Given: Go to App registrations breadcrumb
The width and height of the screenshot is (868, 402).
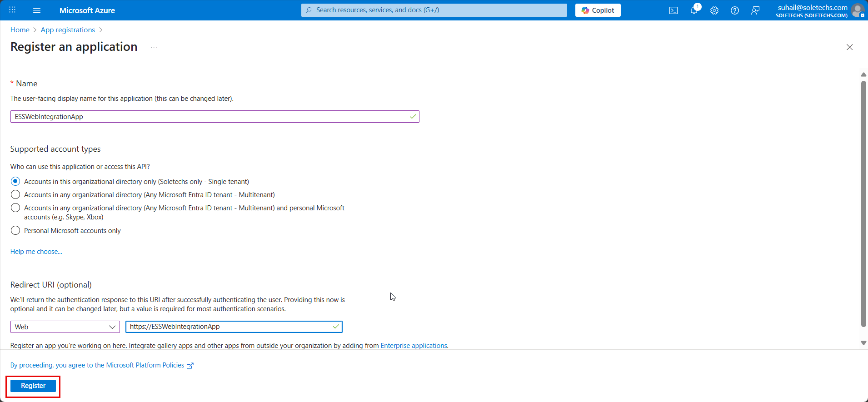Looking at the screenshot, I should point(68,30).
